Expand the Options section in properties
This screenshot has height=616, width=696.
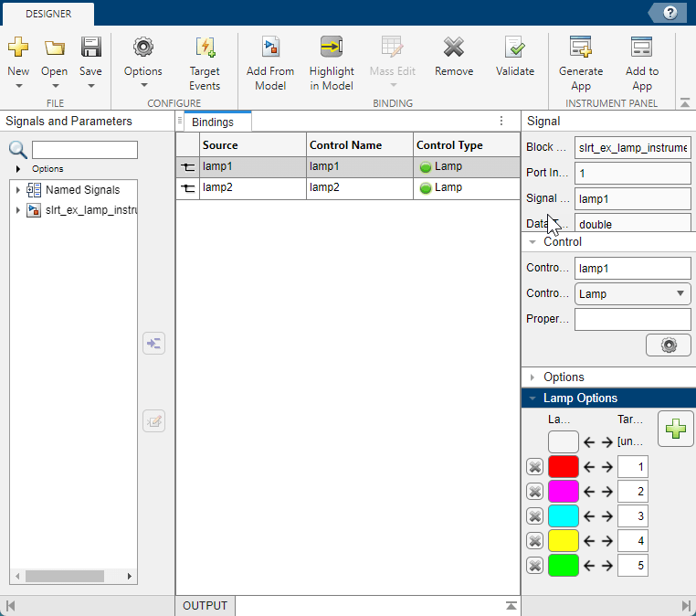tap(564, 377)
